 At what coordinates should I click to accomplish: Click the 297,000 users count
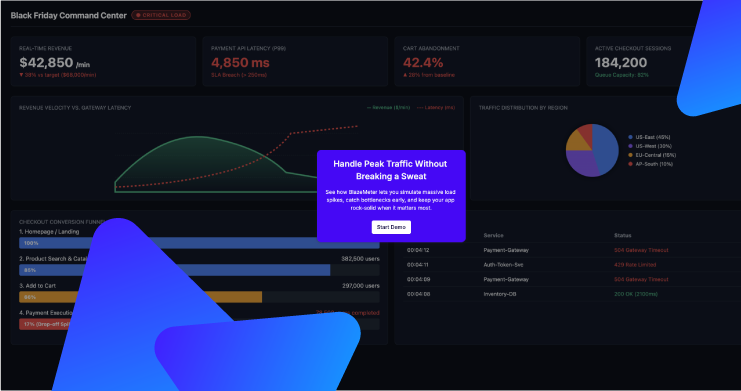tap(361, 286)
